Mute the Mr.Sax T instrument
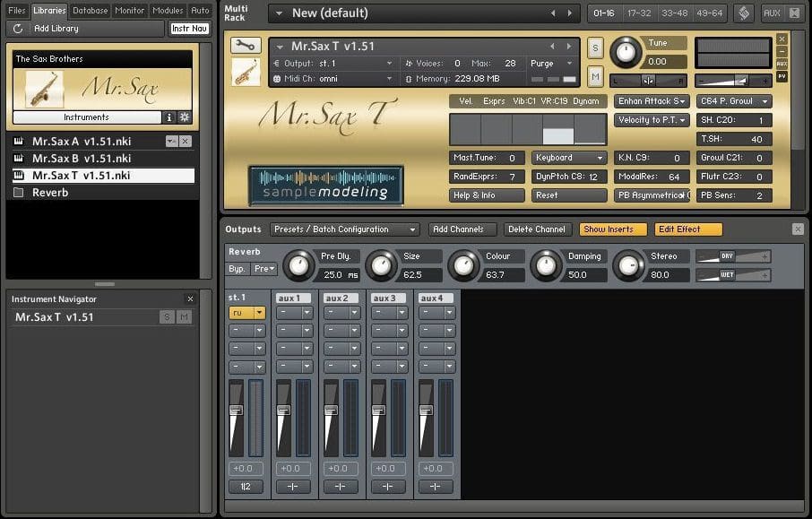 pos(593,76)
